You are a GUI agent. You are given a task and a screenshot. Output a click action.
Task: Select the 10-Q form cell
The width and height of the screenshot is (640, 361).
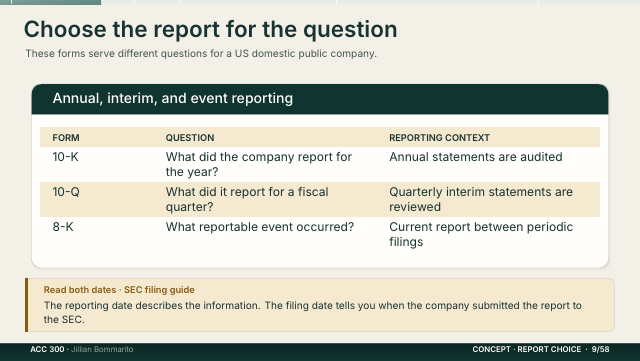click(x=66, y=192)
